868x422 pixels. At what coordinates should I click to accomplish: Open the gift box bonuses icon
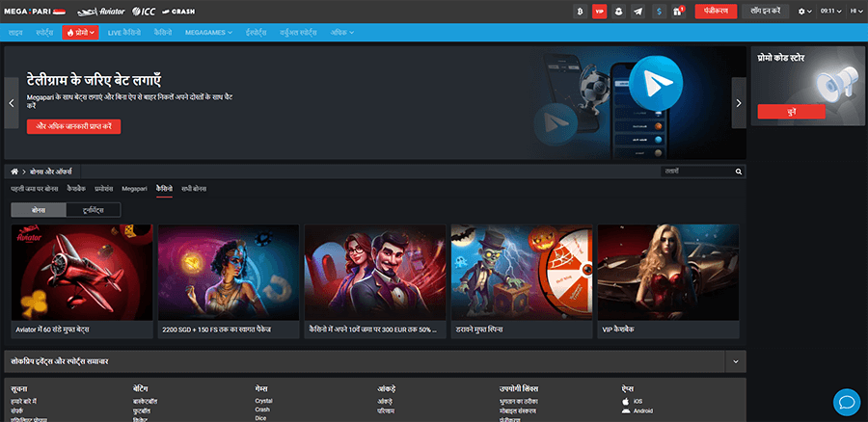(678, 11)
